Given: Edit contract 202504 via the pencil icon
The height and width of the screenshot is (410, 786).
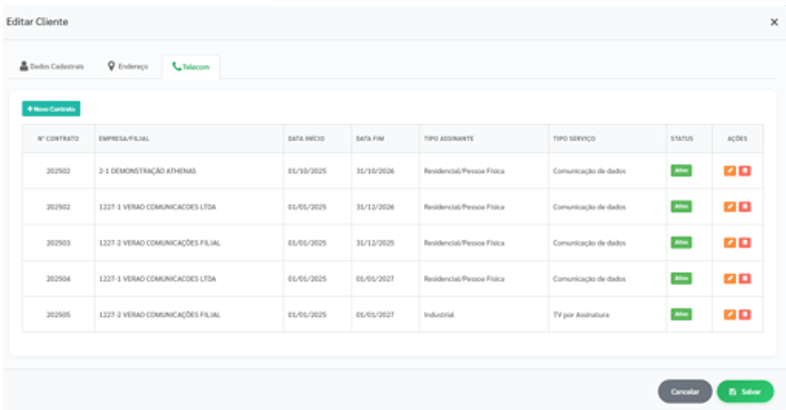Looking at the screenshot, I should [729, 278].
